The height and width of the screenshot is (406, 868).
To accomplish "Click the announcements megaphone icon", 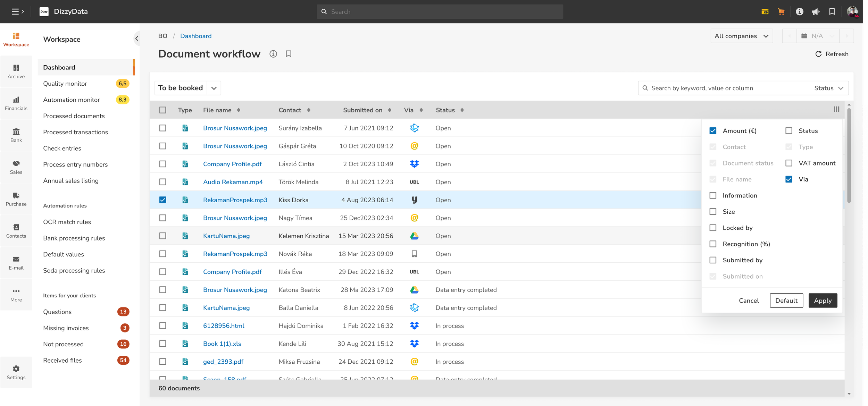I will [x=816, y=12].
